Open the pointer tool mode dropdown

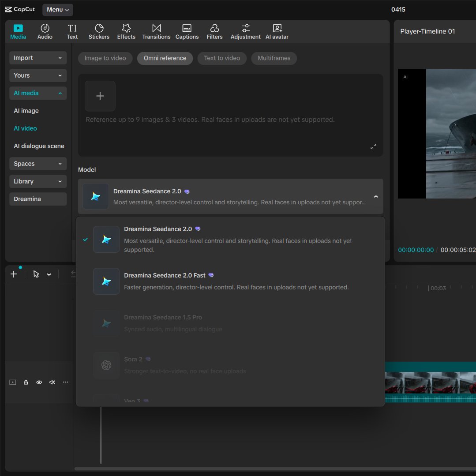(49, 275)
